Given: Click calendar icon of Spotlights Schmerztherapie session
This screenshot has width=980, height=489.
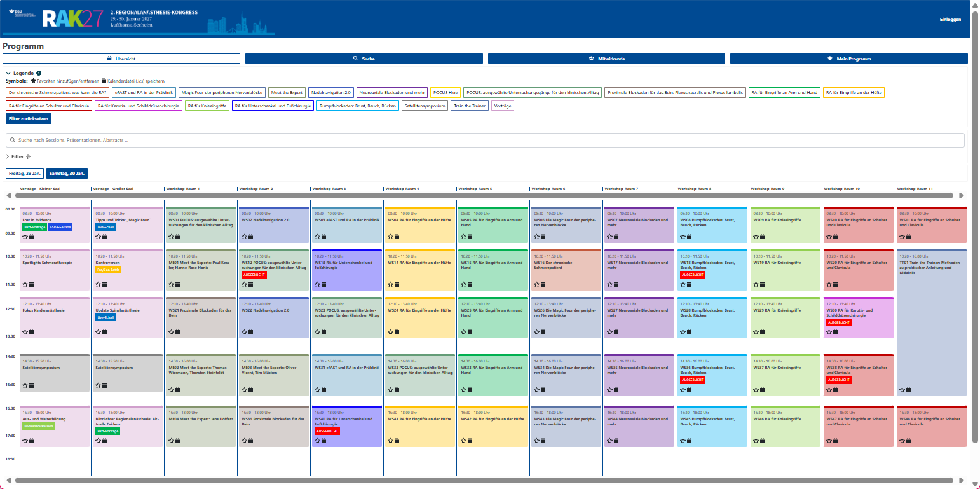Looking at the screenshot, I should pyautogui.click(x=32, y=284).
